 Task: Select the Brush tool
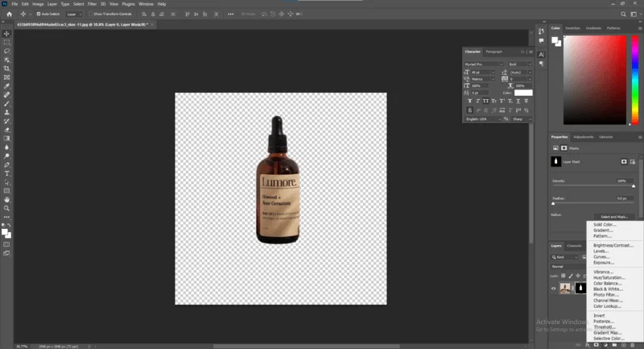point(6,103)
